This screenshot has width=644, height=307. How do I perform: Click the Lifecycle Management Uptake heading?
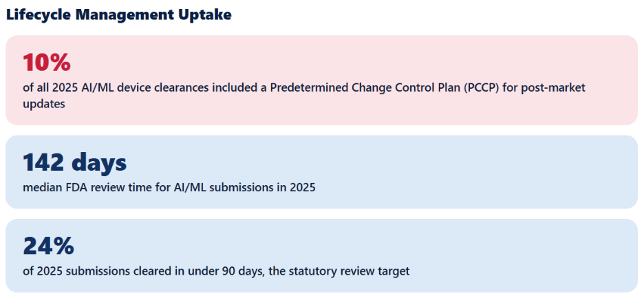119,15
